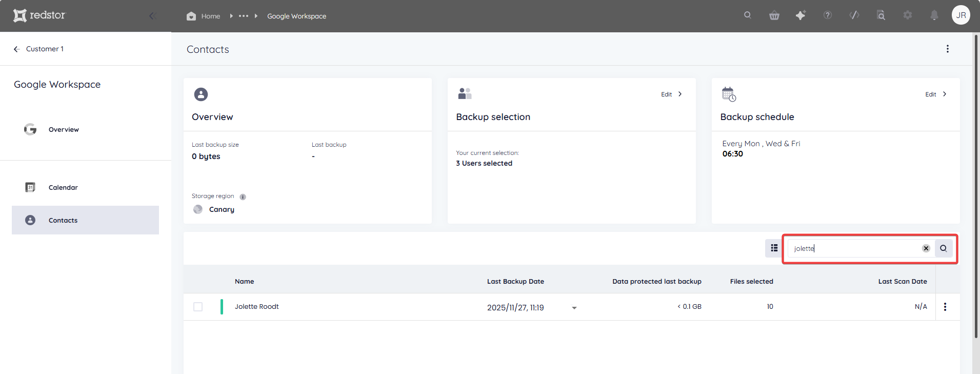980x374 pixels.
Task: Show Storage region info tooltip icon
Action: pos(243,196)
